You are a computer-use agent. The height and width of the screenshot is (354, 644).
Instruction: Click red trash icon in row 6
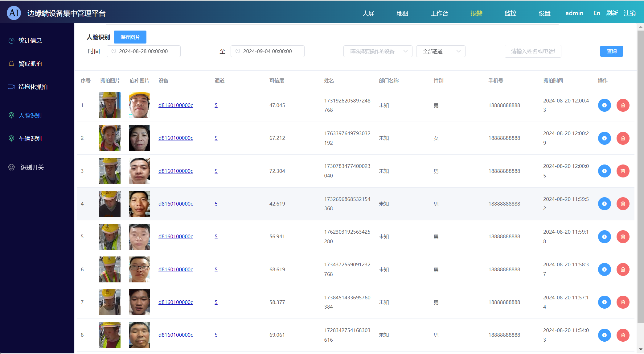[623, 269]
